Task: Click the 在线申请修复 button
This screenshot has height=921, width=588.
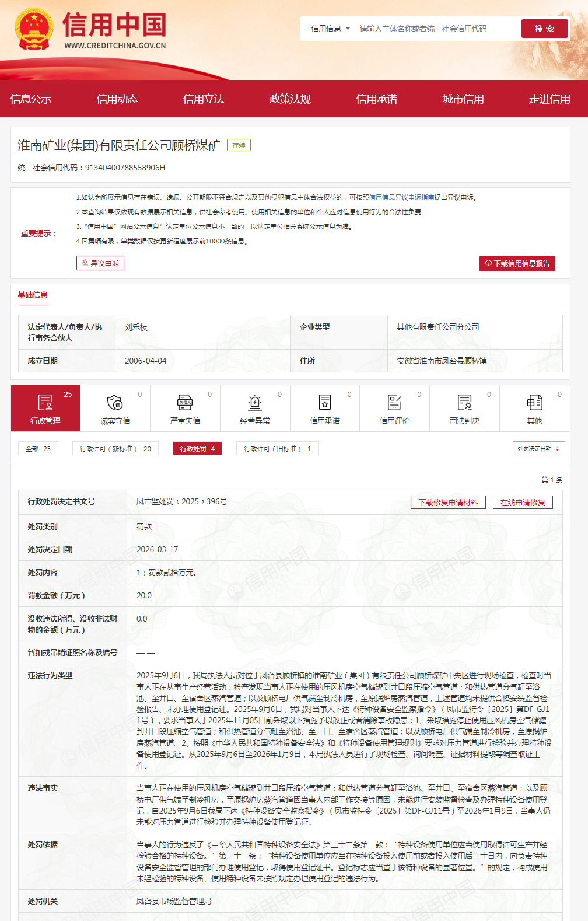Action: pos(522,503)
